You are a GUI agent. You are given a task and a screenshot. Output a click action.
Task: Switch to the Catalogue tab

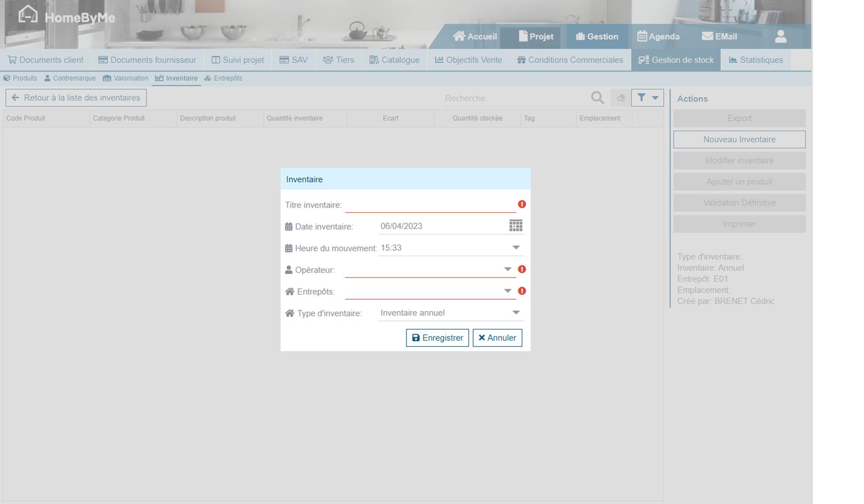click(x=394, y=60)
